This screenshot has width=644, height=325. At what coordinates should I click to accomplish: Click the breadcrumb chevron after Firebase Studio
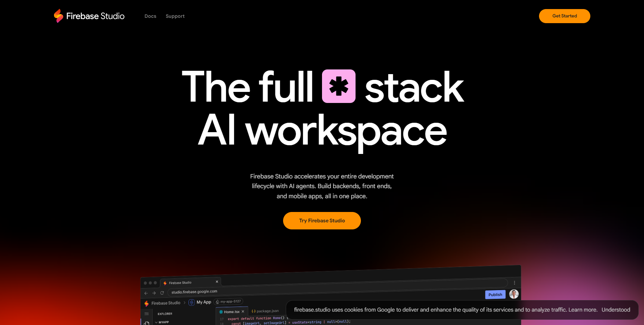click(x=184, y=303)
